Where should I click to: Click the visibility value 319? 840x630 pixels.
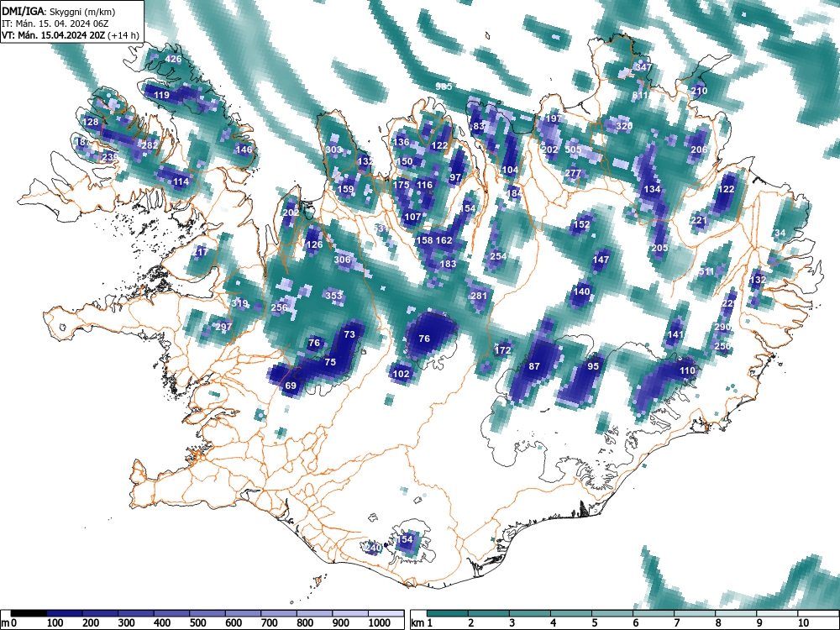click(x=239, y=303)
